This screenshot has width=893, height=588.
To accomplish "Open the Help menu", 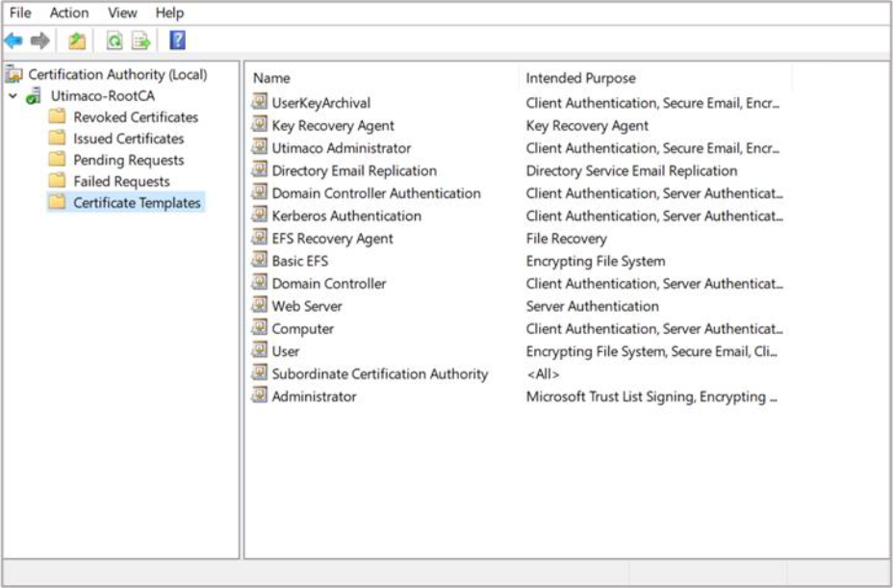I will 169,13.
